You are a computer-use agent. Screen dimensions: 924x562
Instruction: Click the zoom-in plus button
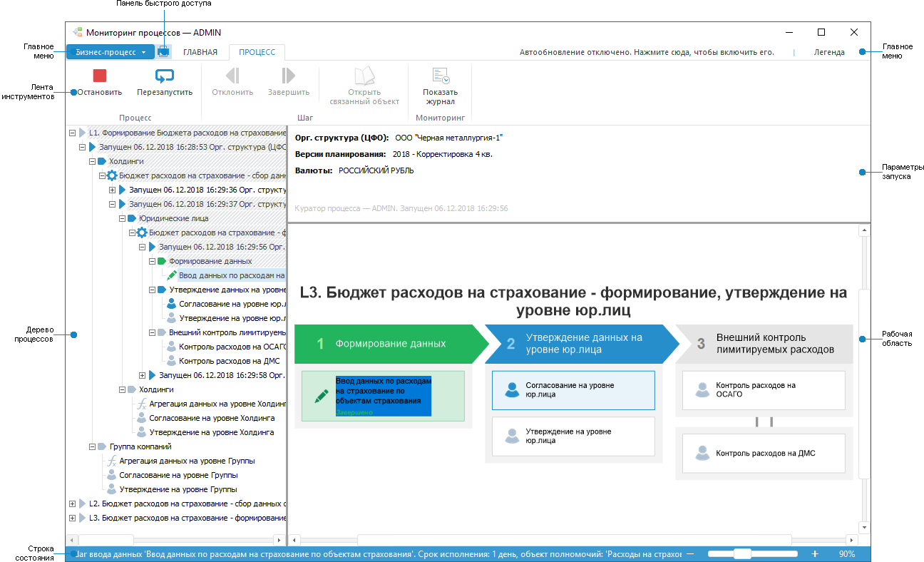coord(813,553)
